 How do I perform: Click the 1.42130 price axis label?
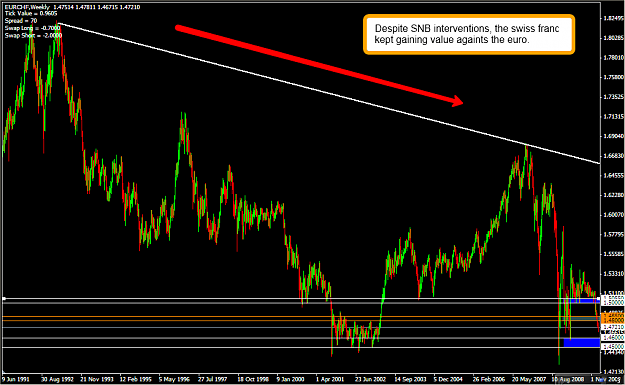click(614, 372)
